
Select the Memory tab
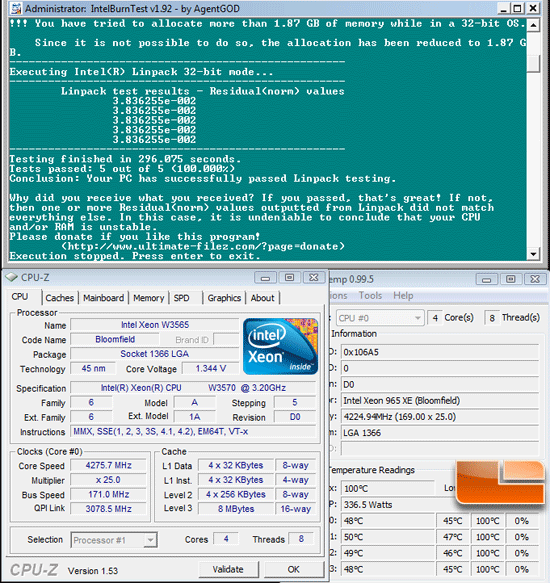tap(148, 298)
